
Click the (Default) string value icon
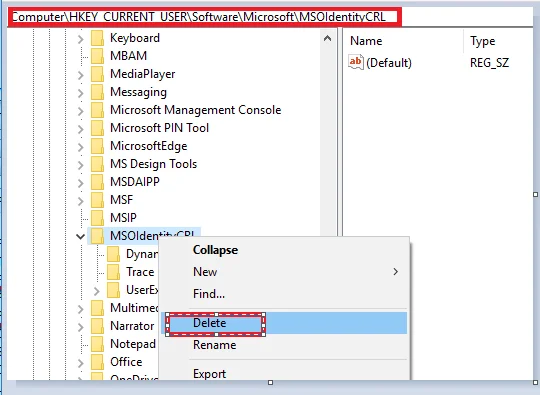(x=356, y=62)
